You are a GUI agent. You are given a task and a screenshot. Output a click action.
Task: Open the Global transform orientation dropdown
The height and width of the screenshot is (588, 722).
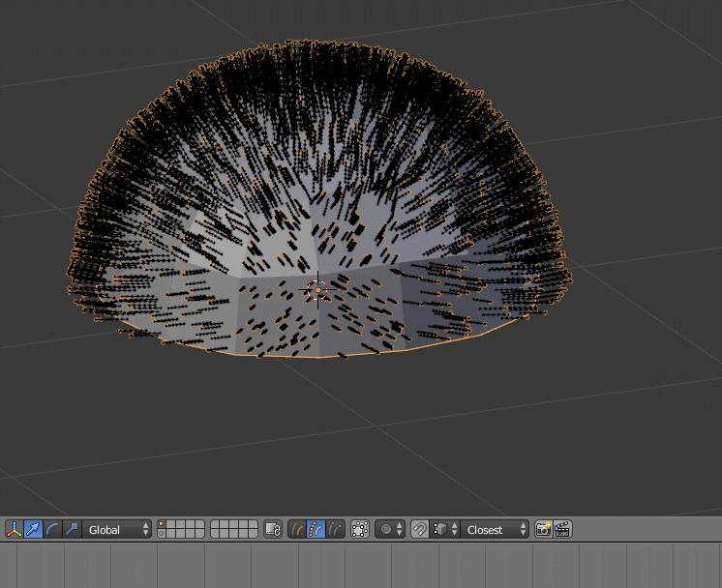tap(117, 530)
